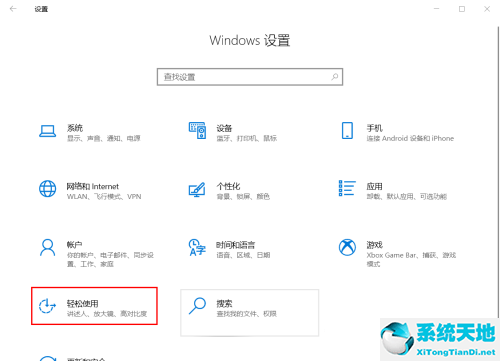500x361 pixels.
Task: Select the 帐户 category title
Action: pos(74,245)
